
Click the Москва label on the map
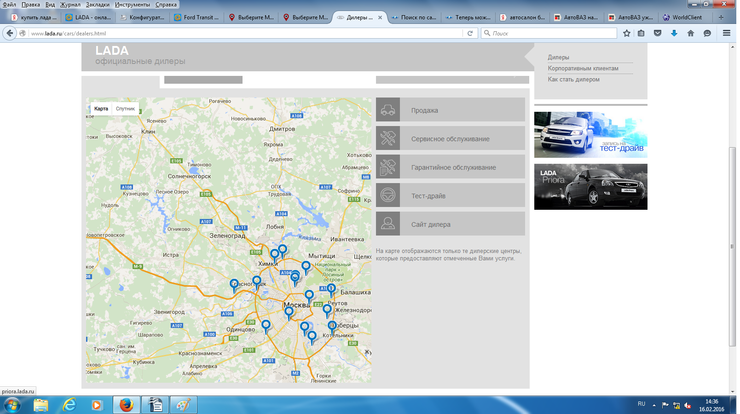296,305
